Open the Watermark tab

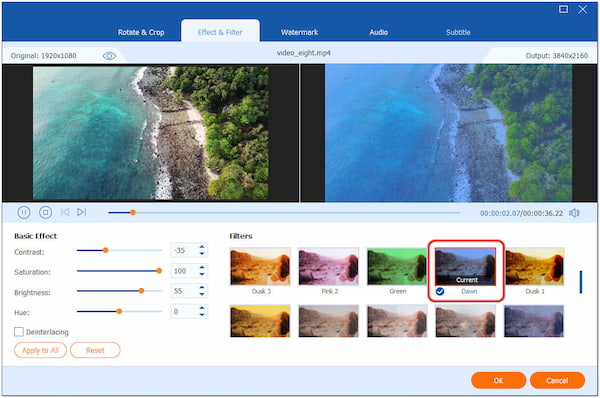tap(299, 32)
